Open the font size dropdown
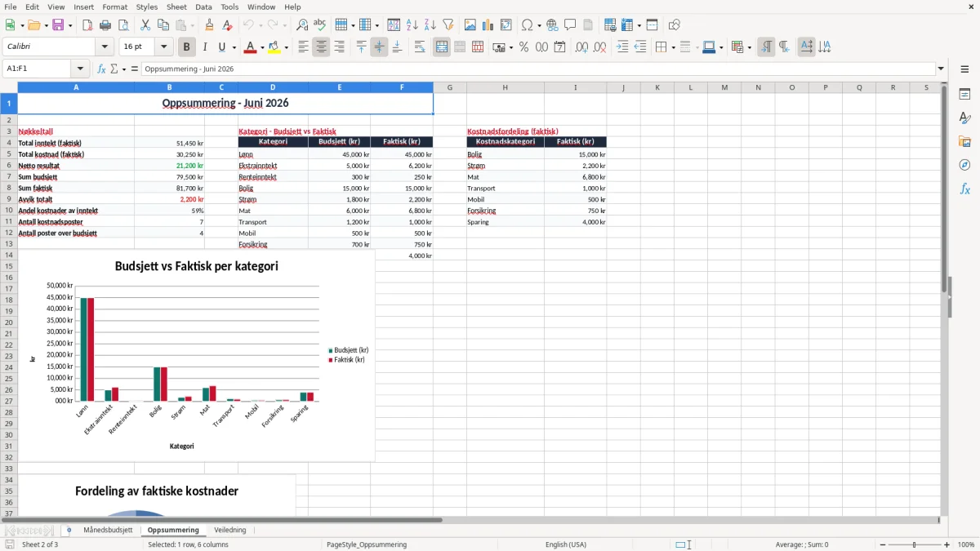This screenshot has width=980, height=551. [164, 47]
